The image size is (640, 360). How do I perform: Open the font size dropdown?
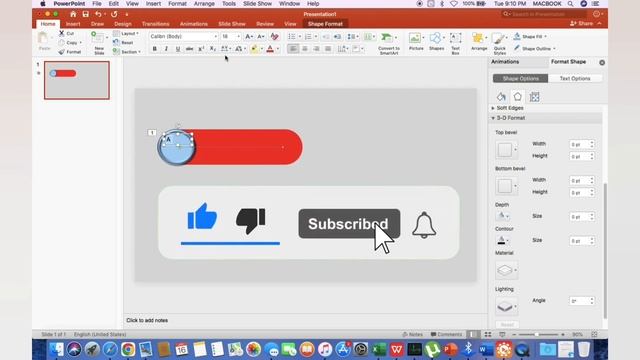pyautogui.click(x=238, y=37)
